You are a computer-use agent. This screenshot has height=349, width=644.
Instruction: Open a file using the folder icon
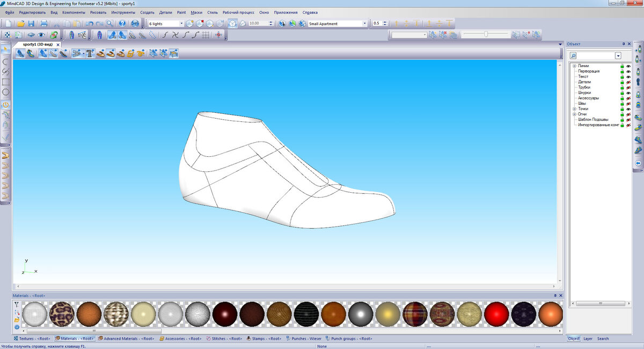click(x=21, y=24)
